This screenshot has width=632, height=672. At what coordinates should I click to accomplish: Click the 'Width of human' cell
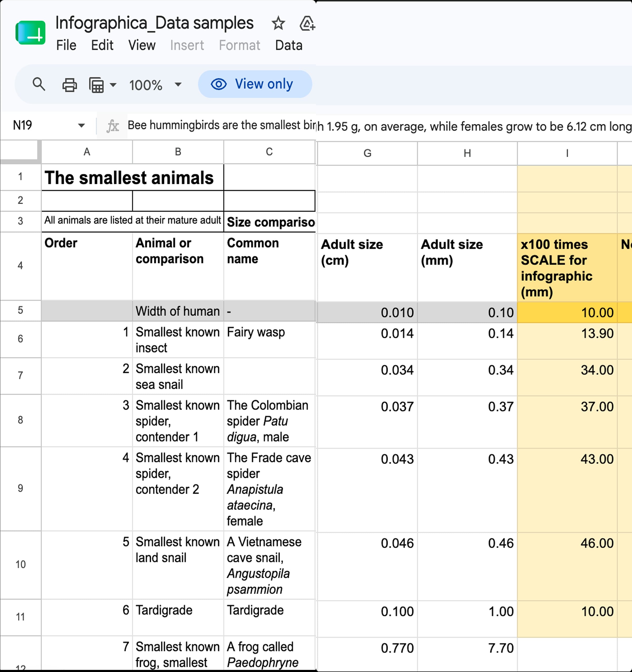point(178,311)
